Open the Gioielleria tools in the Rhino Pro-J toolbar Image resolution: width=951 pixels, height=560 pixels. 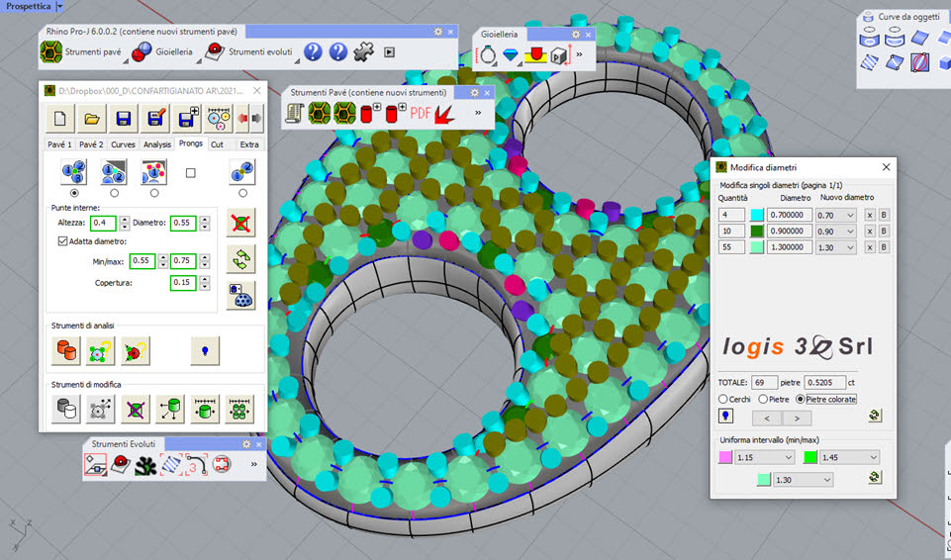click(162, 52)
